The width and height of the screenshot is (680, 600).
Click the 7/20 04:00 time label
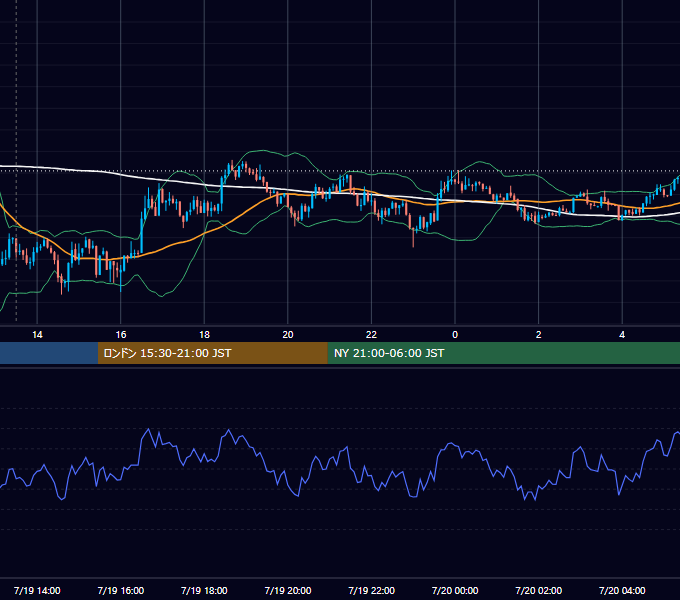point(622,590)
